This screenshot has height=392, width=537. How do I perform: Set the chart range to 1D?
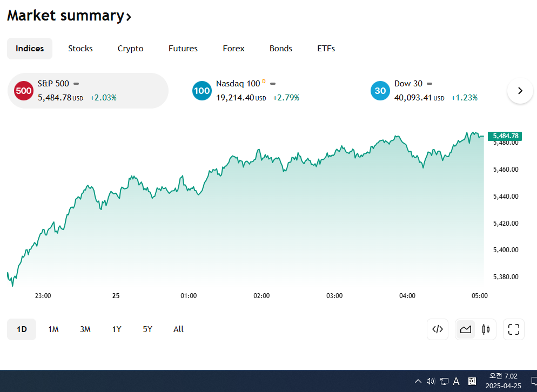[22, 329]
